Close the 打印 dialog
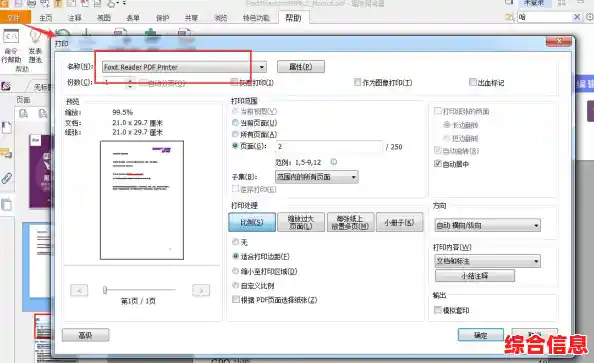The width and height of the screenshot is (594, 363). coord(558,41)
